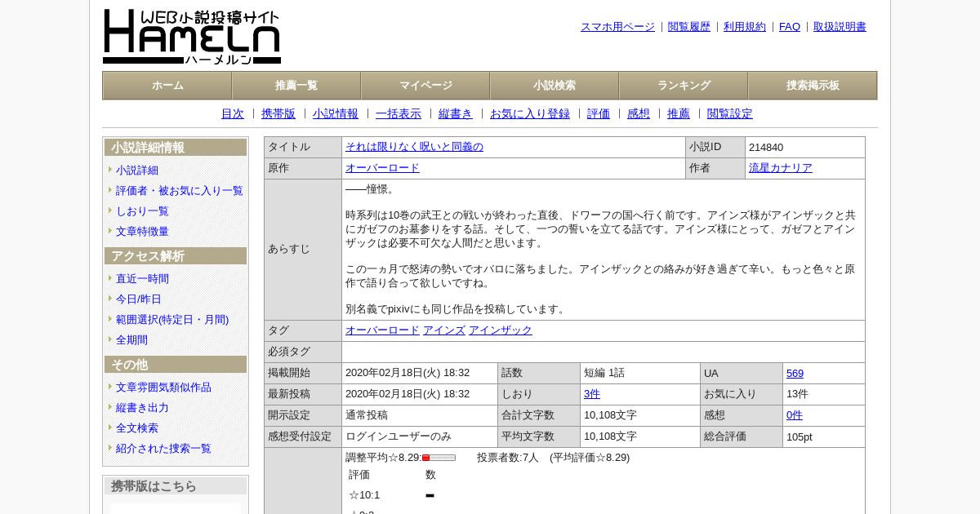Screen dimensions: 980x514
Task: Click the 携帯版はこちら heading
Action: (176, 486)
